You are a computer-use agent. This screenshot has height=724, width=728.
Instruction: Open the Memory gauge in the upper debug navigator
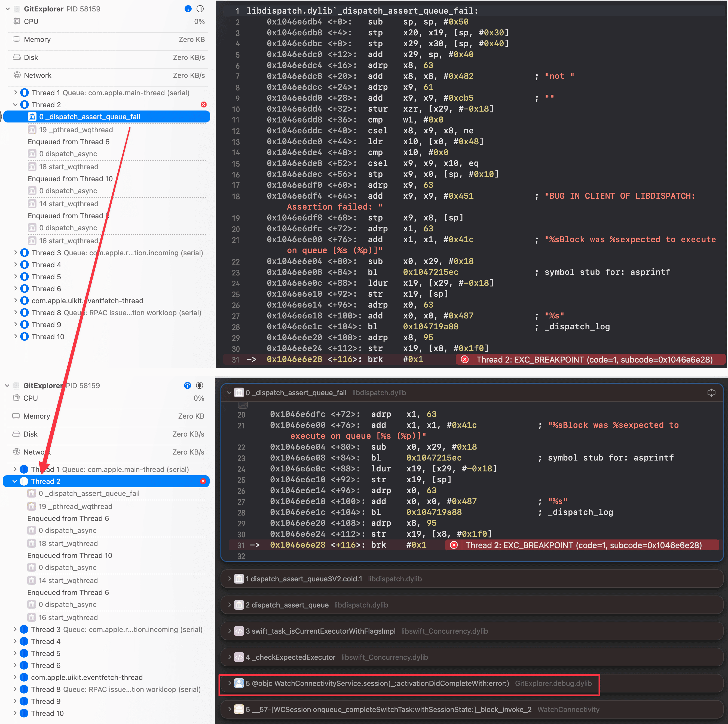point(109,39)
